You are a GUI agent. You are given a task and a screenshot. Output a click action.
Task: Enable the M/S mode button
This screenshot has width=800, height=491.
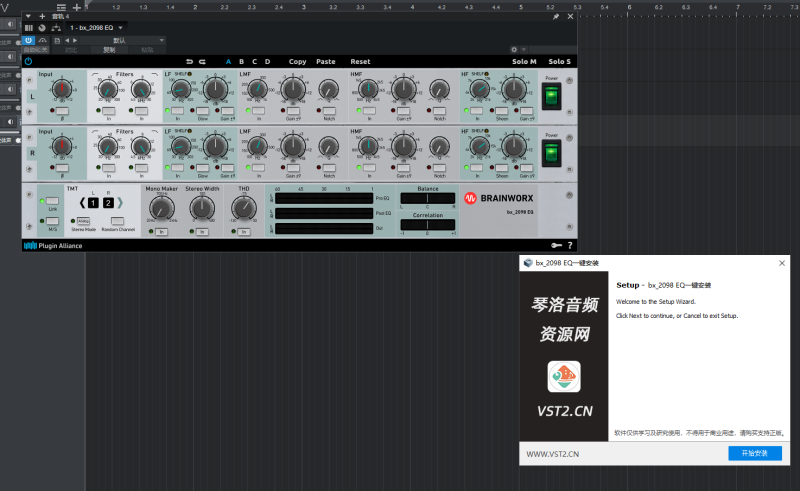click(52, 219)
